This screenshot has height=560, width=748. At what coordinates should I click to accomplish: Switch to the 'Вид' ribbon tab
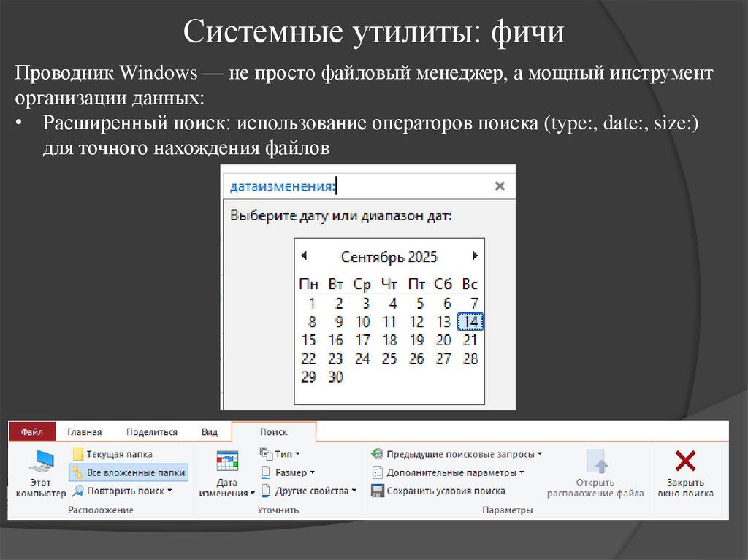pos(209,431)
